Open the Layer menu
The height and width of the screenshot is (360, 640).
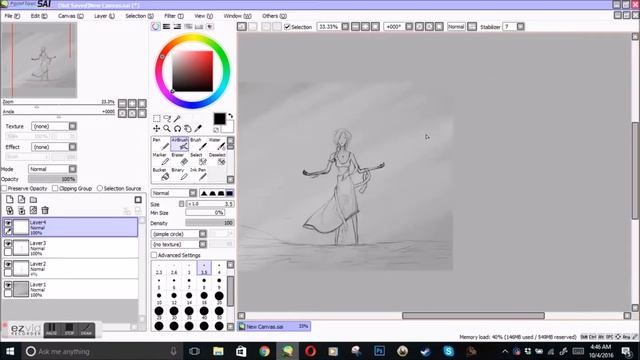point(104,16)
